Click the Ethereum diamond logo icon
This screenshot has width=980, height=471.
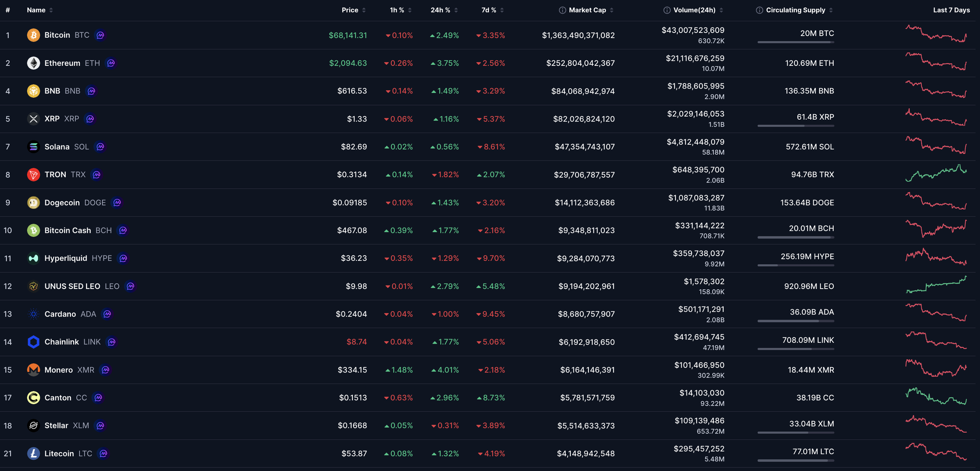point(33,63)
